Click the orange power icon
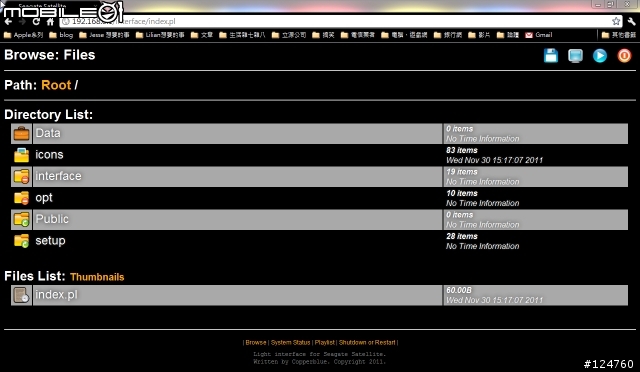 (x=624, y=56)
